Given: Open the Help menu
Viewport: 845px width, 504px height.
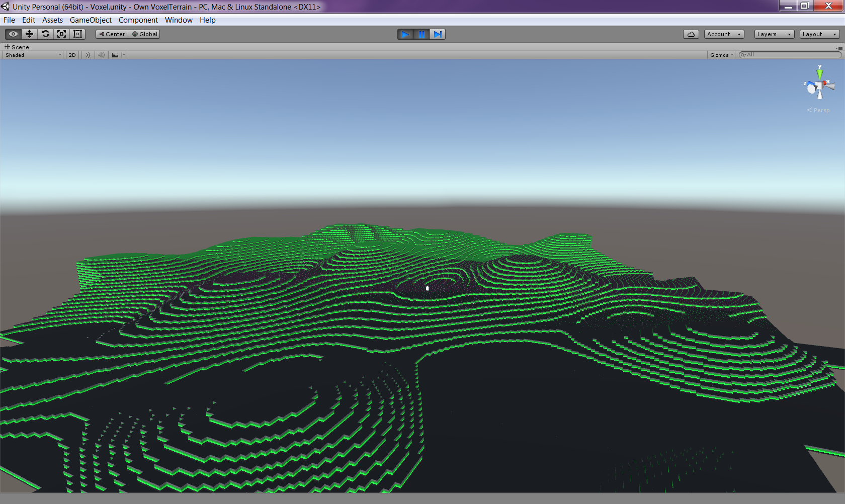Looking at the screenshot, I should click(x=208, y=20).
